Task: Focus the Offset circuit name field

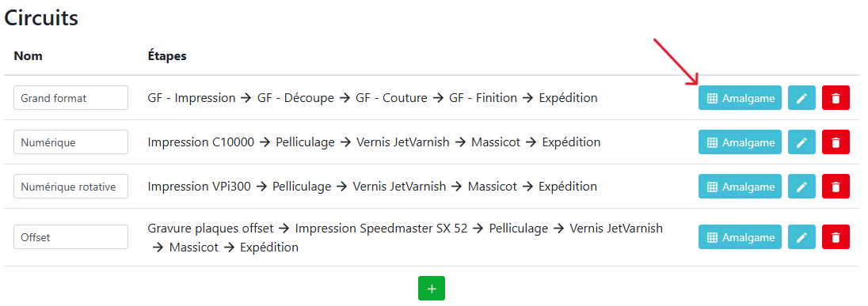Action: point(70,237)
